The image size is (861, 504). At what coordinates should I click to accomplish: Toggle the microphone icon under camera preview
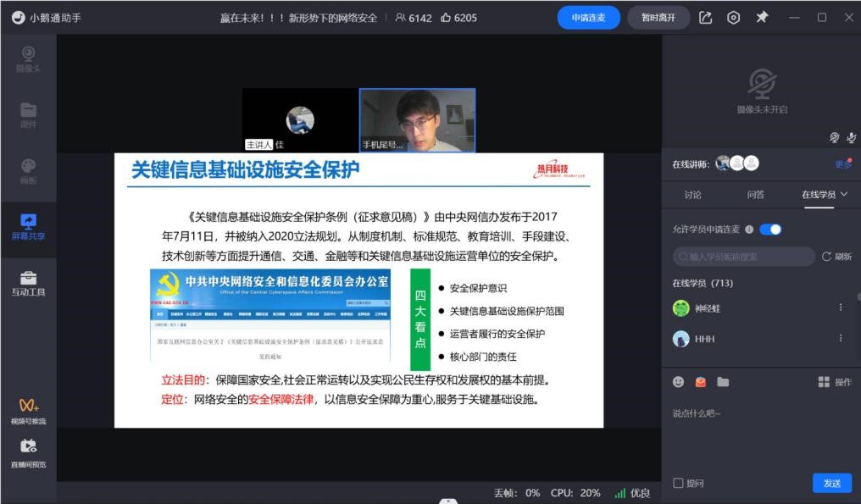click(x=851, y=138)
